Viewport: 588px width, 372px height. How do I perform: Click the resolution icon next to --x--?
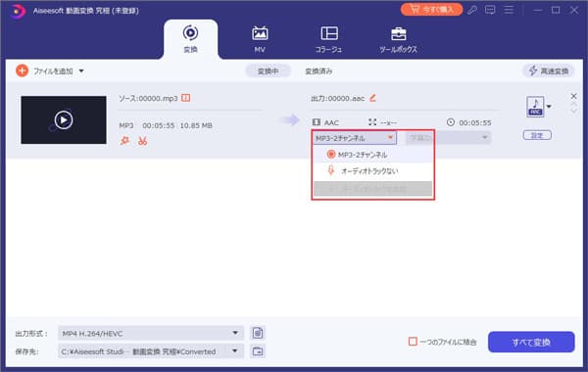[372, 122]
